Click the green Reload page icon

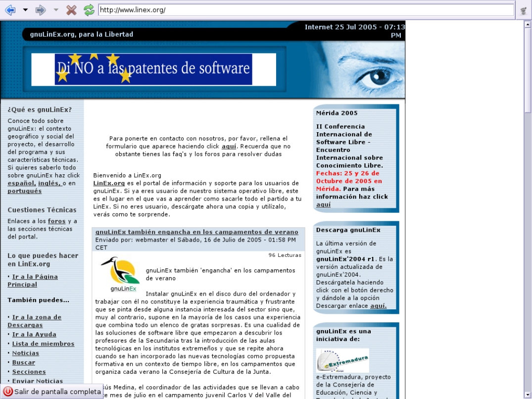(89, 10)
